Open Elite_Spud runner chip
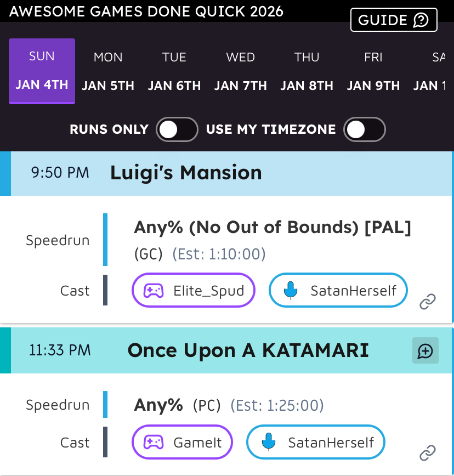The width and height of the screenshot is (454, 476). (194, 290)
